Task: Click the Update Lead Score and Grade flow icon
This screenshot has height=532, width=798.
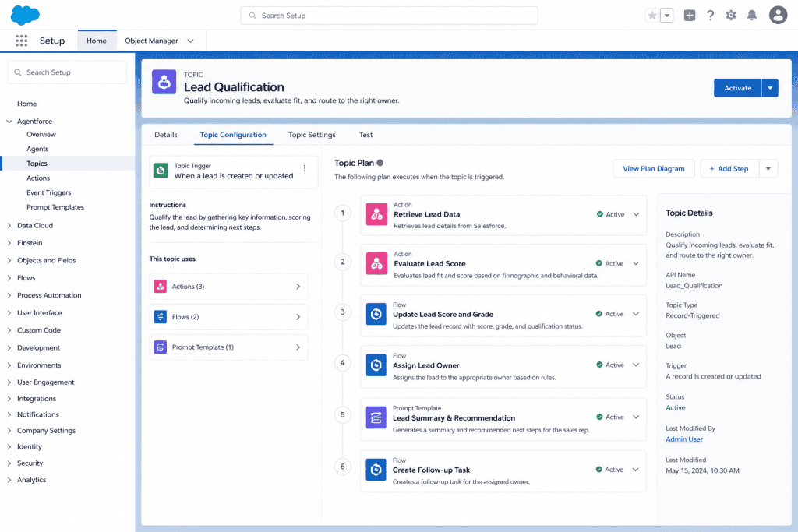Action: pyautogui.click(x=376, y=315)
